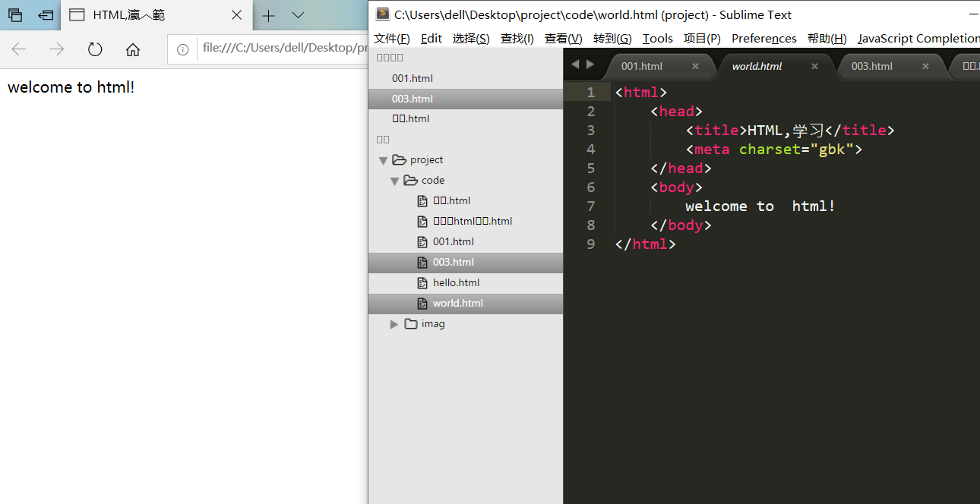Click the file icon next to world.html
The image size is (980, 504).
click(423, 304)
